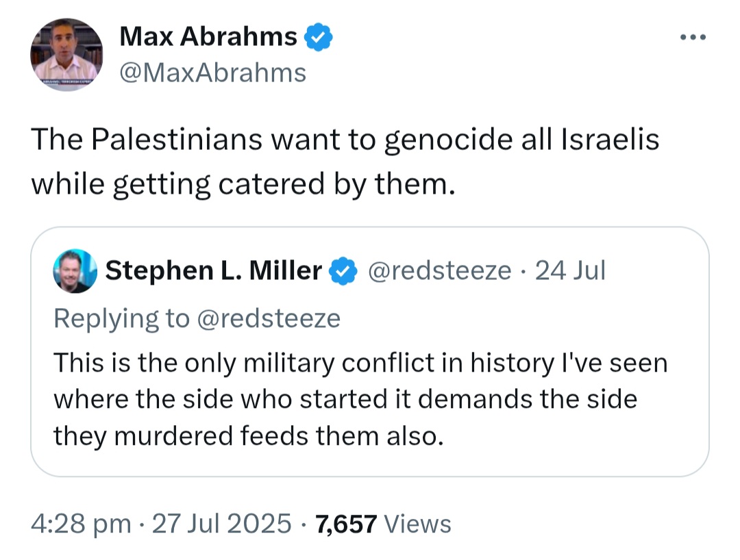The width and height of the screenshot is (740, 560).
Task: Open the Max Abrahms display name link
Action: pyautogui.click(x=208, y=36)
